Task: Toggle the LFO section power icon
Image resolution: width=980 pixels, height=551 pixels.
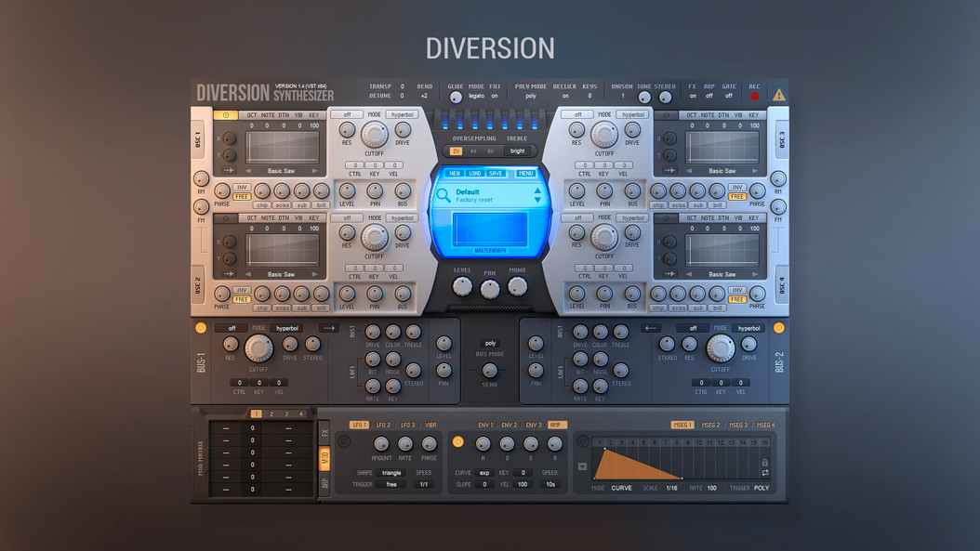Action: [x=344, y=441]
